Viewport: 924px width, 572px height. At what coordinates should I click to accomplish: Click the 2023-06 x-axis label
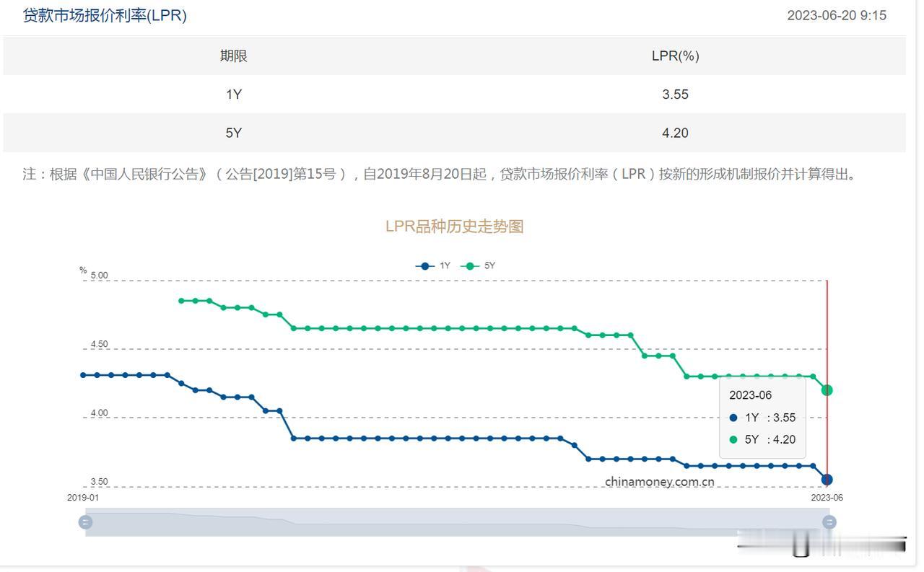point(827,498)
